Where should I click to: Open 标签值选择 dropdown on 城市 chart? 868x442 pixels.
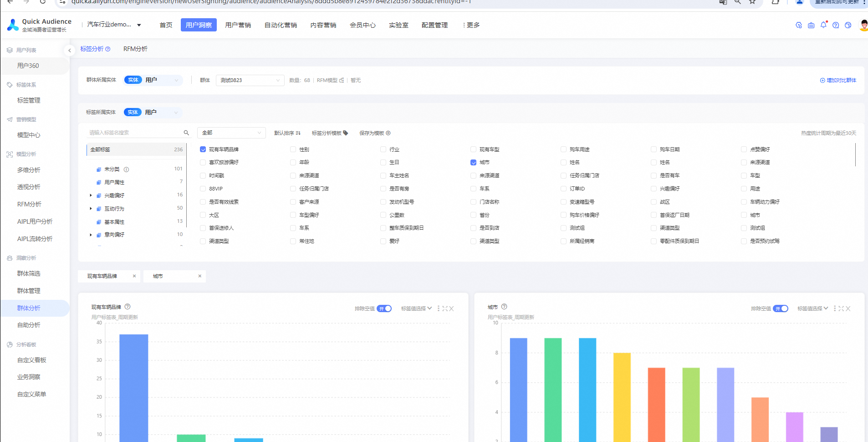(x=812, y=308)
